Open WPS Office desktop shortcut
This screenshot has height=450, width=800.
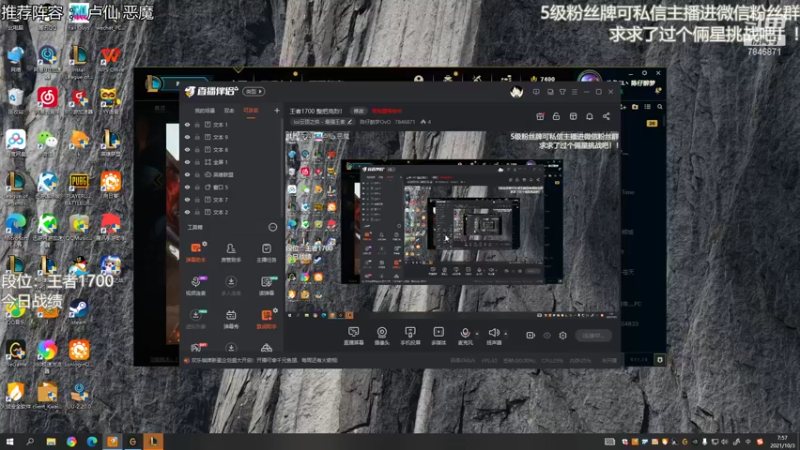111,60
